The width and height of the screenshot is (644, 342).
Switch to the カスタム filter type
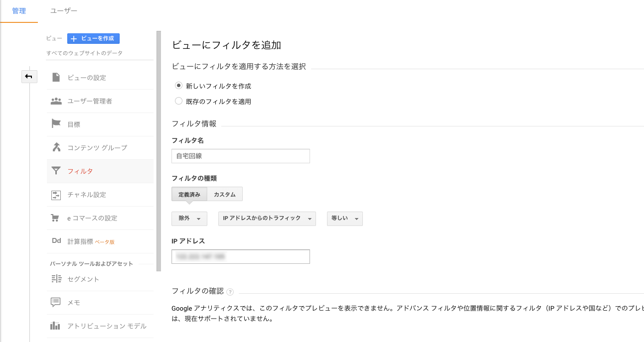coord(225,194)
